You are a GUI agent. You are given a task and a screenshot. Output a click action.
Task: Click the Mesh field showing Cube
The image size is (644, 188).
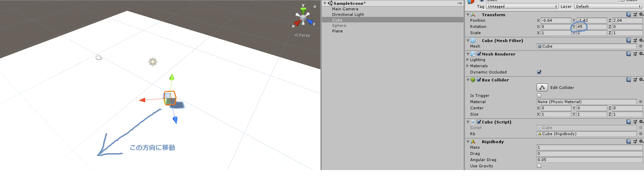587,46
